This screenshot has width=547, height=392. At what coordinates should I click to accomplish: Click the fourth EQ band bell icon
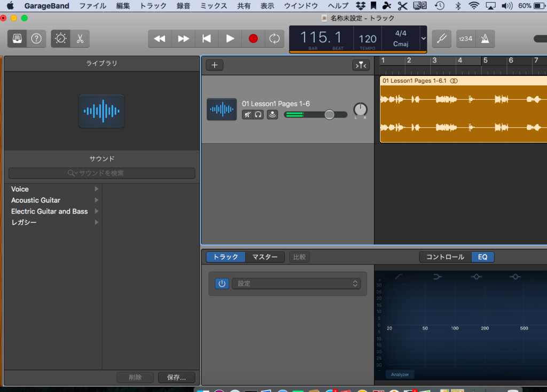click(515, 277)
